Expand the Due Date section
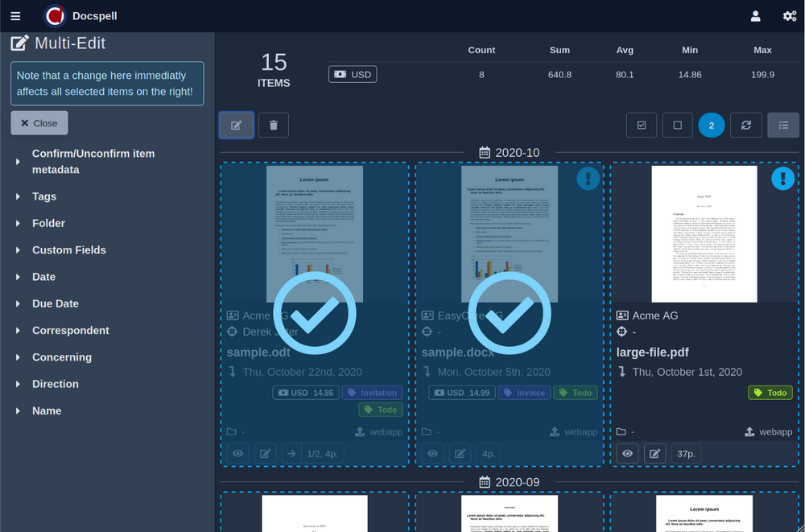 pyautogui.click(x=55, y=304)
